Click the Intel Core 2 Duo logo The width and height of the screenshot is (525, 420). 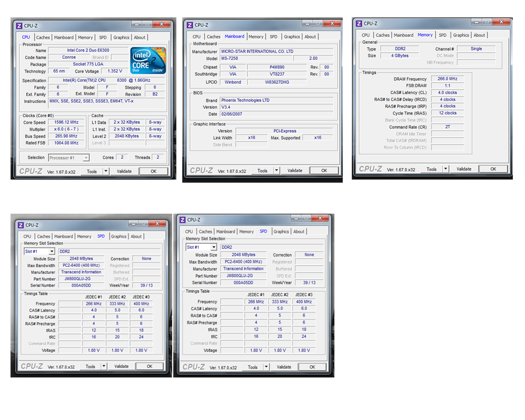148,60
